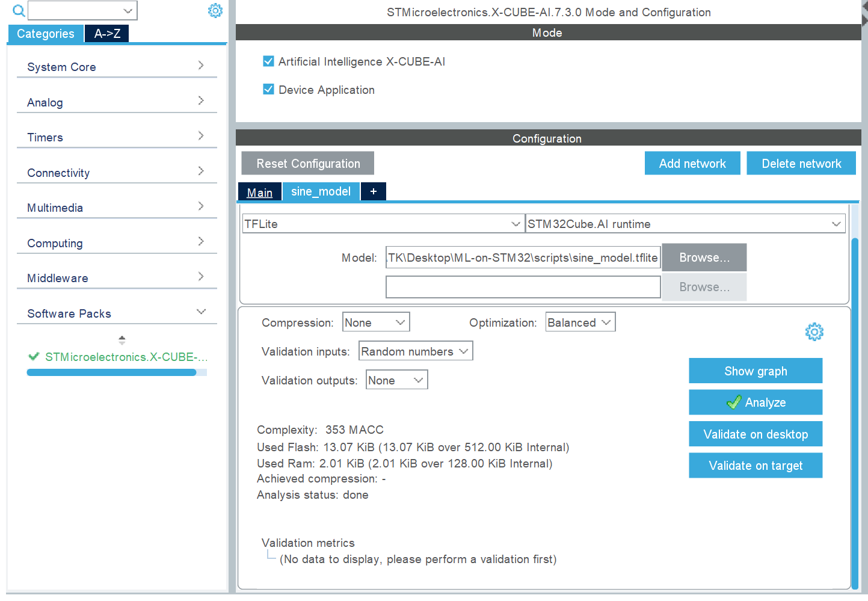The image size is (868, 601).
Task: Click the search magnifier icon
Action: click(19, 11)
